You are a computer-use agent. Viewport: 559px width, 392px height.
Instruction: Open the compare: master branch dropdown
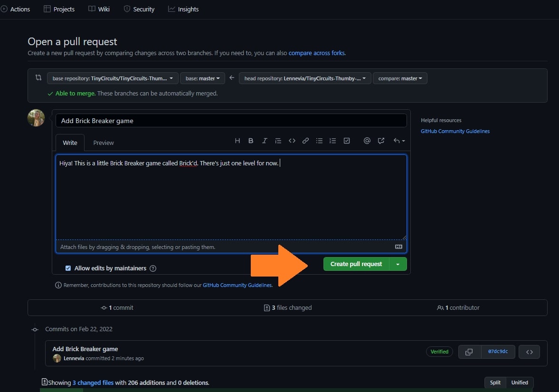[400, 78]
